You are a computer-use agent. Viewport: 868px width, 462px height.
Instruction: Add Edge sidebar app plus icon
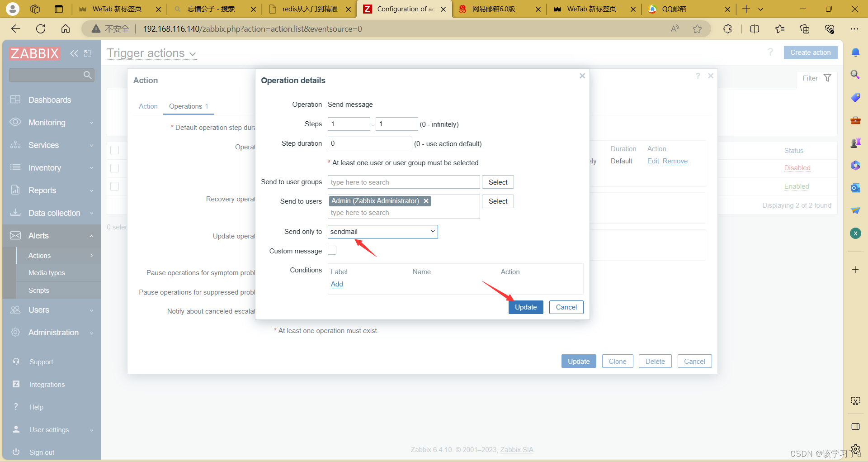[855, 270]
